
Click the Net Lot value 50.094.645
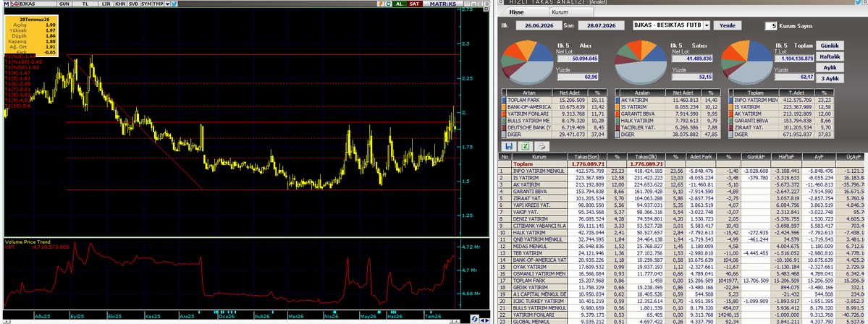[x=578, y=58]
